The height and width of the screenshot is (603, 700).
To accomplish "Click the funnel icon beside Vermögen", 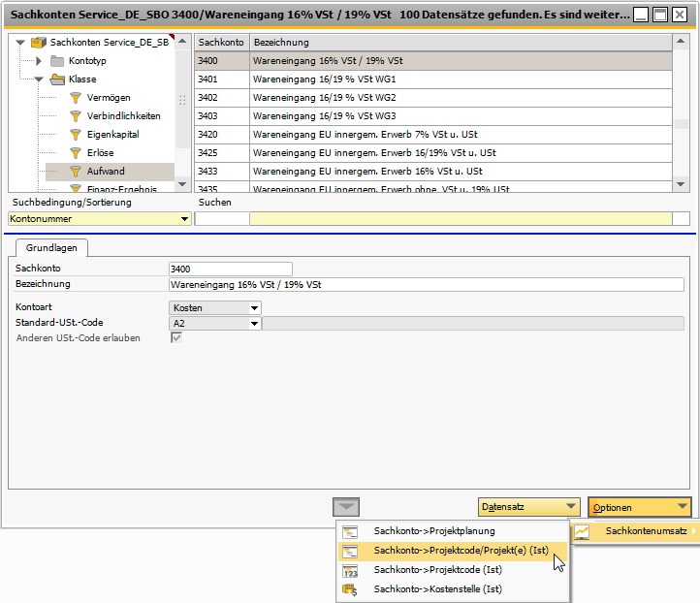I will (x=76, y=98).
